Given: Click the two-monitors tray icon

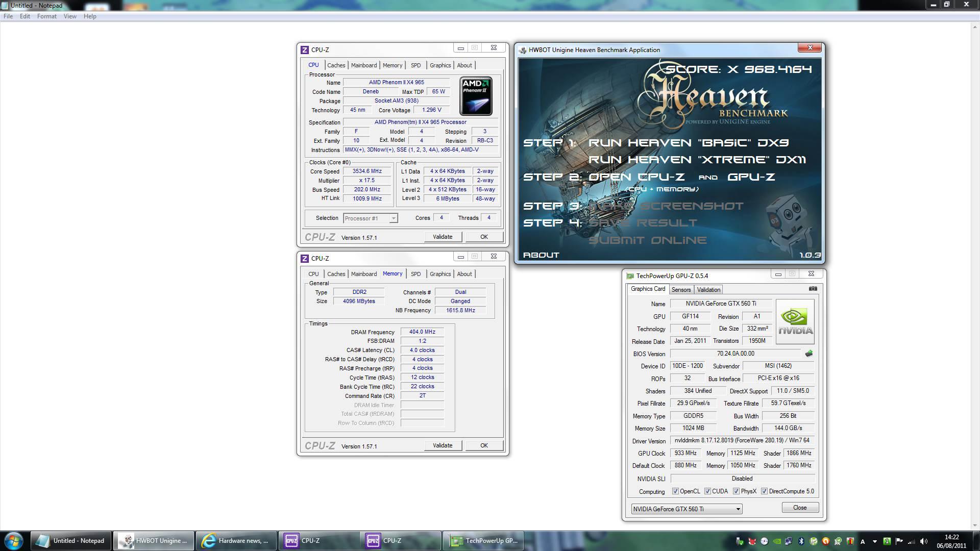Looking at the screenshot, I should (x=789, y=541).
